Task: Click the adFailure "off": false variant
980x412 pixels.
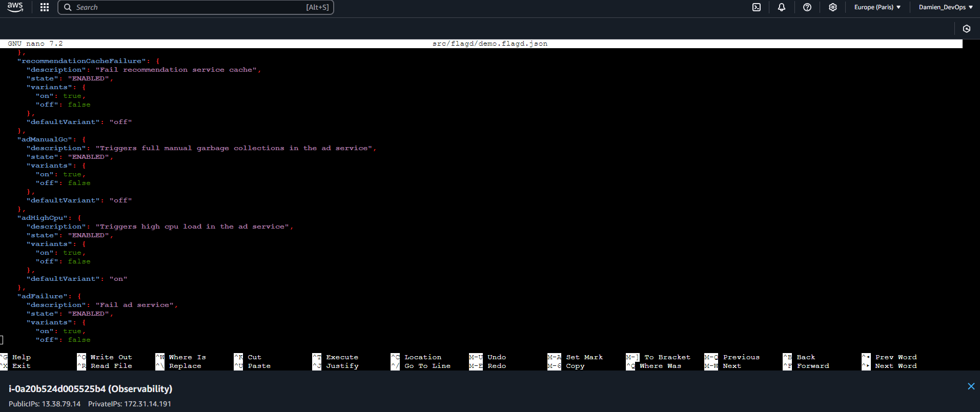Action: click(63, 340)
